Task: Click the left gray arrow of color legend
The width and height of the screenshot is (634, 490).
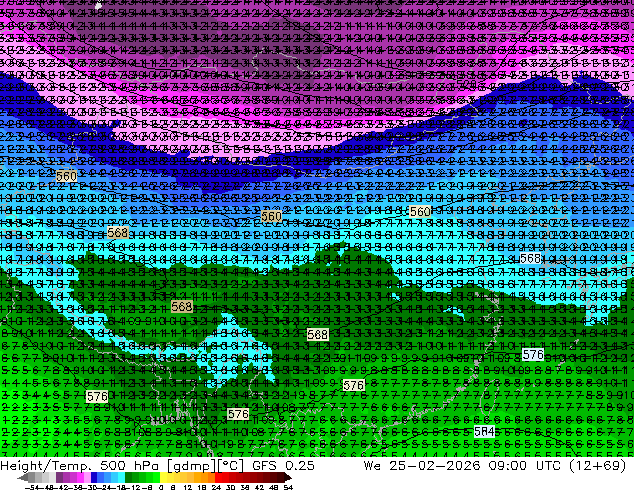Action: [23, 478]
